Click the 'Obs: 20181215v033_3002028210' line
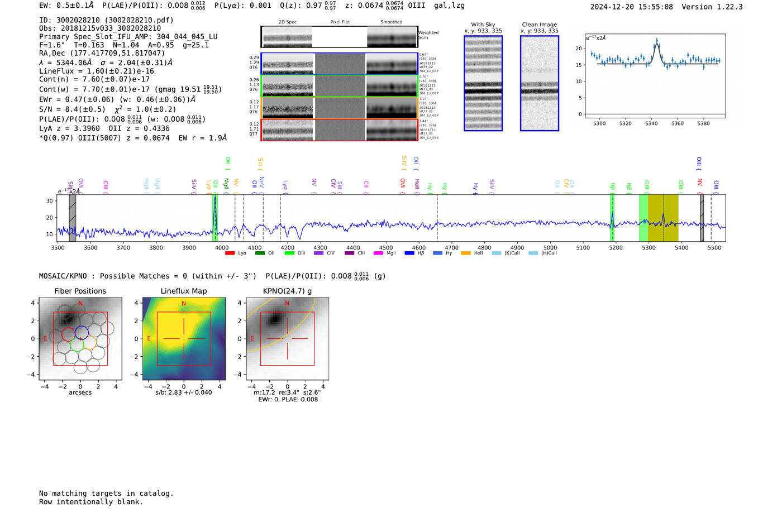This screenshot has height=532, width=782. pyautogui.click(x=100, y=28)
